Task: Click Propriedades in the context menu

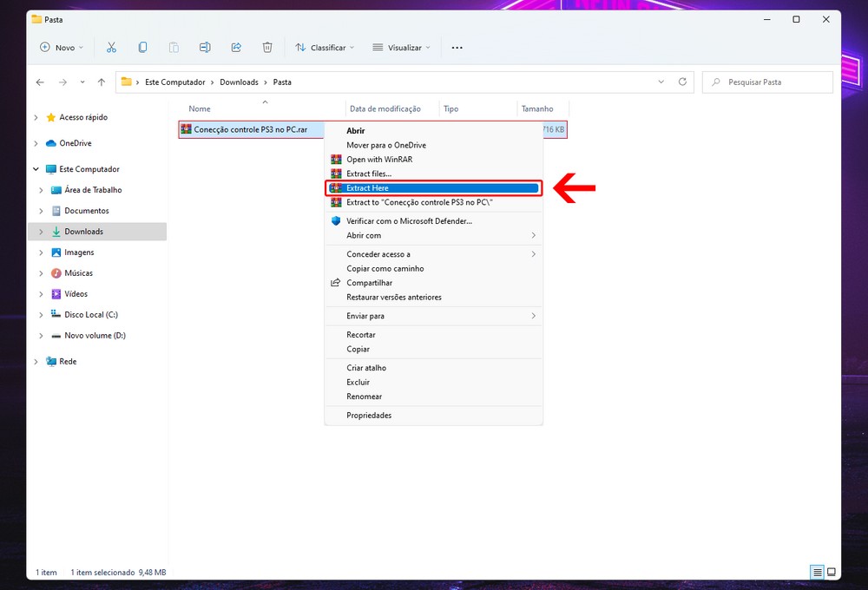Action: point(369,416)
